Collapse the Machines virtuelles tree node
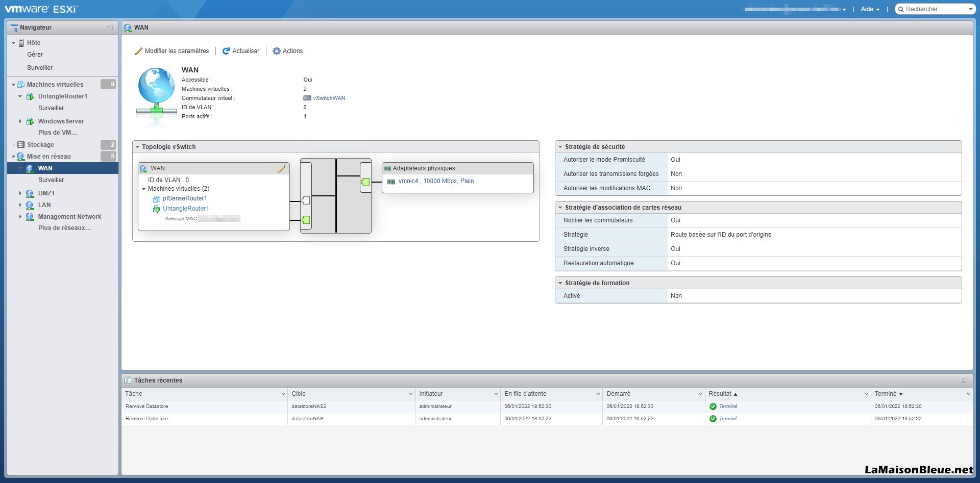 click(13, 85)
